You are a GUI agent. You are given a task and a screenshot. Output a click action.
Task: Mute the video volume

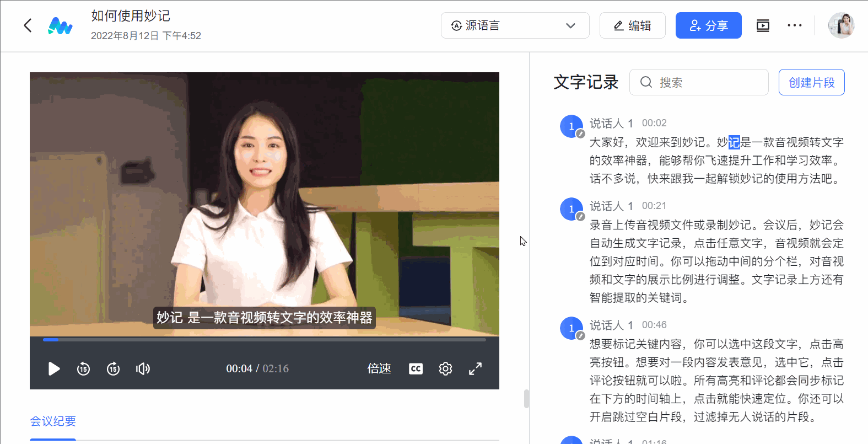tap(143, 368)
